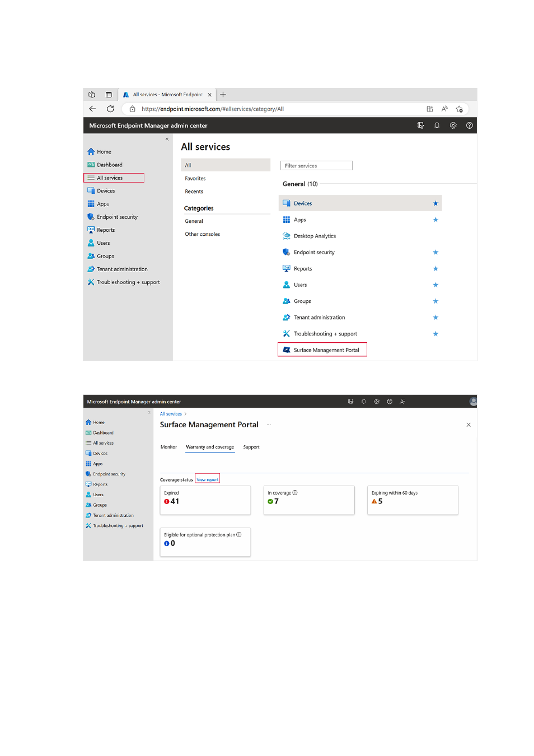The height and width of the screenshot is (756, 534).
Task: Open the Expired 41 card
Action: click(205, 500)
